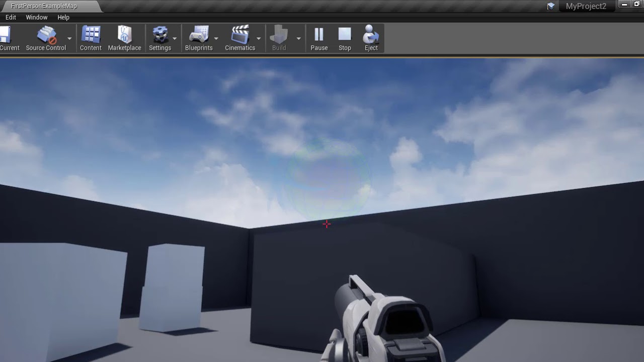Open the Unreal Marketplace
This screenshot has height=362, width=644.
pos(124,34)
